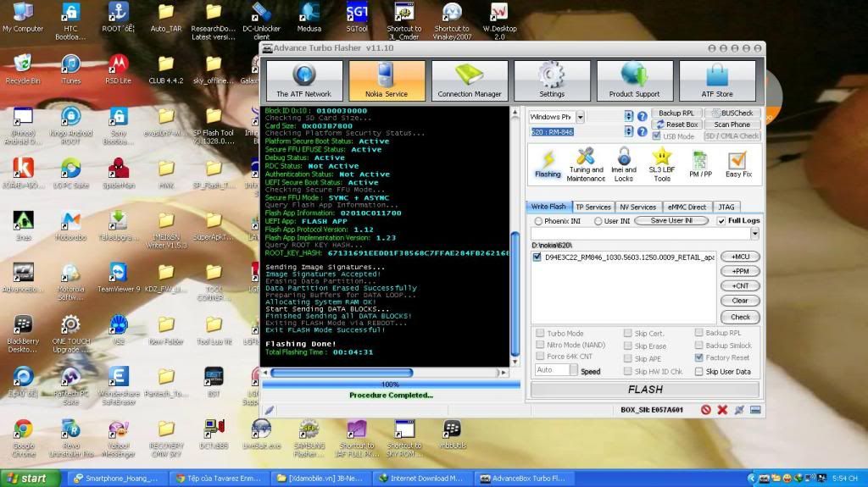Open the Auto speed dropdown
Viewport: 868px width, 487px height.
click(x=574, y=369)
